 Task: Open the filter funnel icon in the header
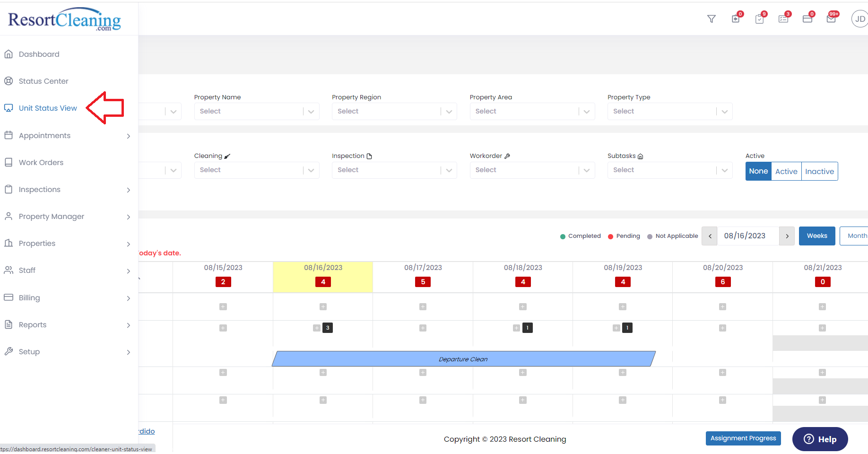(712, 18)
